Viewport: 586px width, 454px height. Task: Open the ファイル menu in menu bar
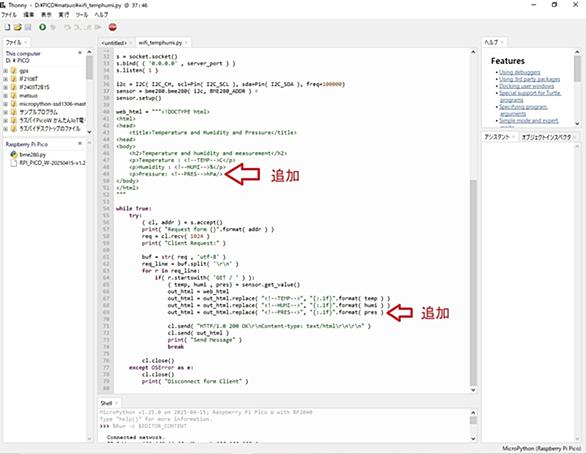coord(9,15)
